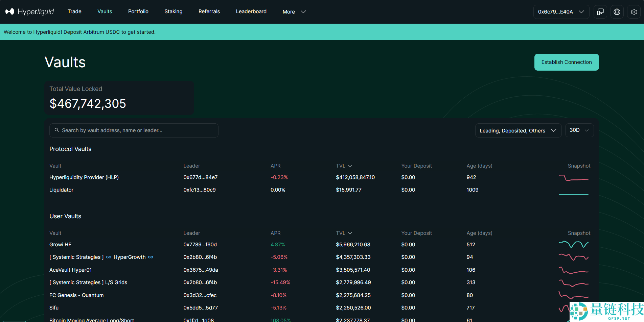Click Growi HF APR 4.87%

point(278,245)
